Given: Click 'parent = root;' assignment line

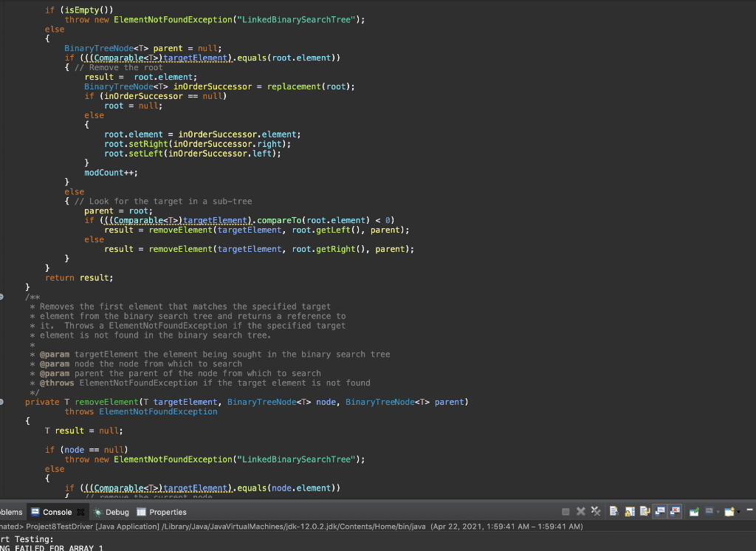Looking at the screenshot, I should click(119, 211).
